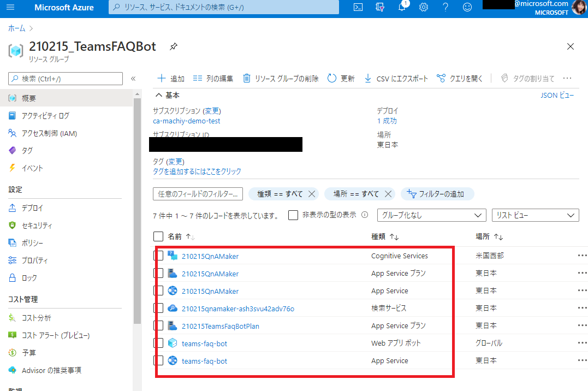Send feedback via the smiley icon
Viewport: 588px width, 391px height.
[467, 8]
